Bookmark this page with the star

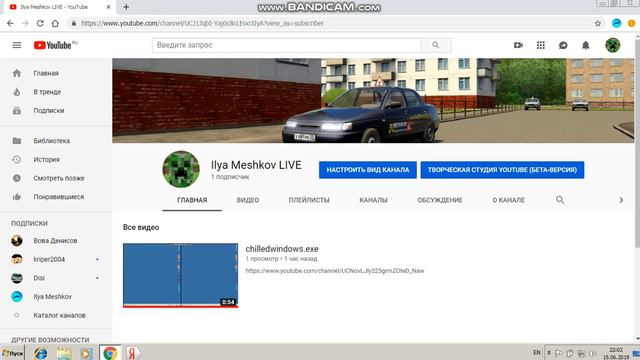598,23
